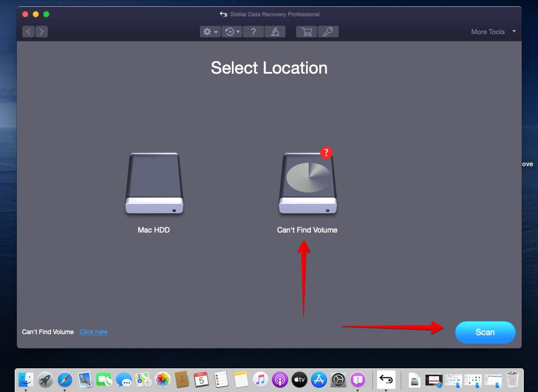Open System Preferences in the Dock
Viewport: 538px width, 392px height.
click(338, 380)
